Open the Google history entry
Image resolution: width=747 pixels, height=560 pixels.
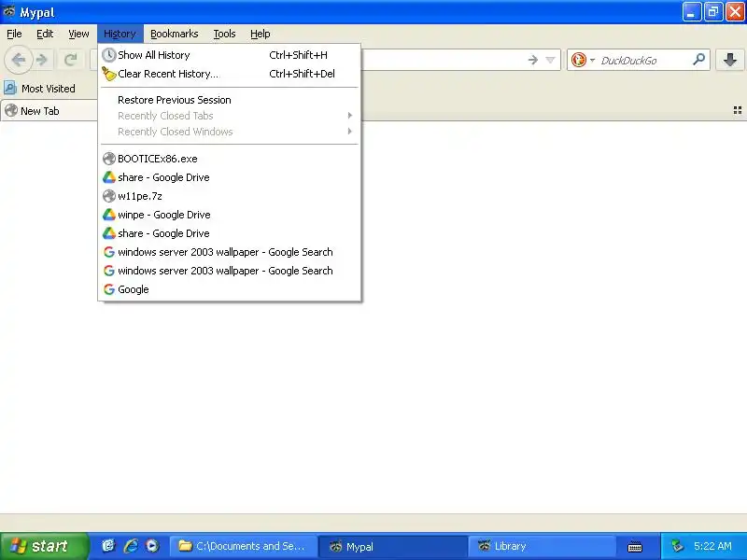point(229,289)
